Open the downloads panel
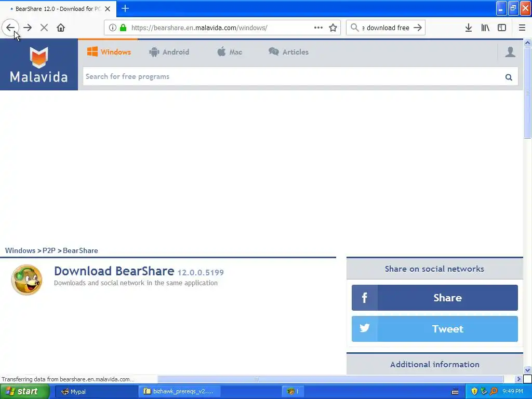 (469, 28)
